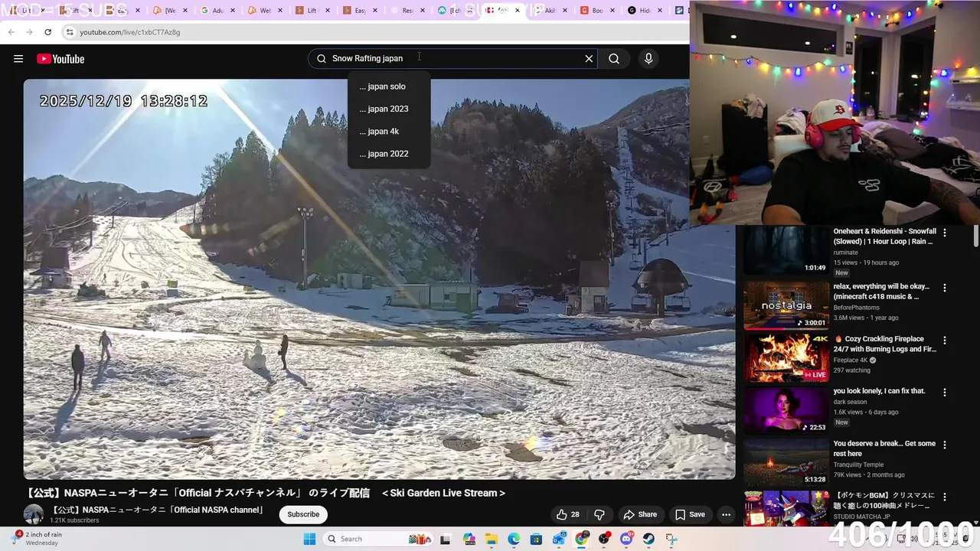Reload the page
The image size is (980, 551).
(x=47, y=32)
